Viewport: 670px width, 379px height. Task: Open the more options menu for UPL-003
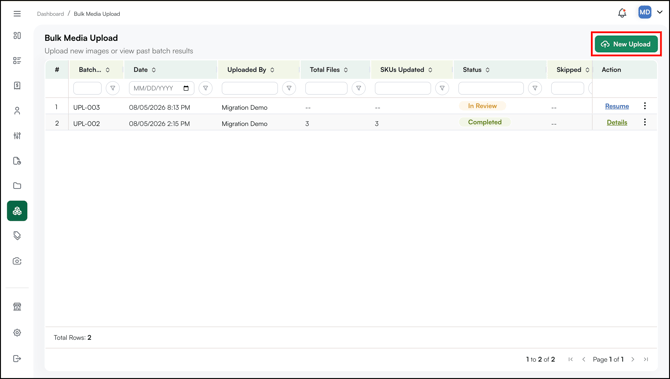pos(645,106)
